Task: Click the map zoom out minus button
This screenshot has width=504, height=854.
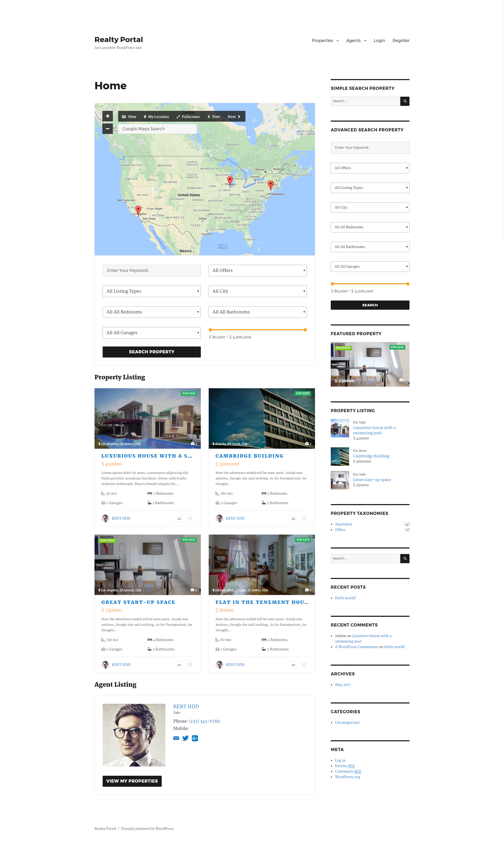Action: point(107,129)
